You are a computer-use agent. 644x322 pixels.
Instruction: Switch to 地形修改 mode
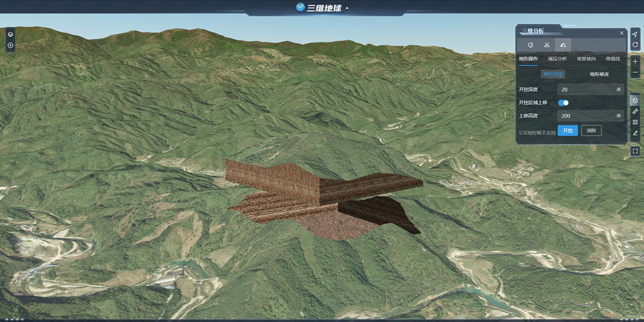(599, 74)
